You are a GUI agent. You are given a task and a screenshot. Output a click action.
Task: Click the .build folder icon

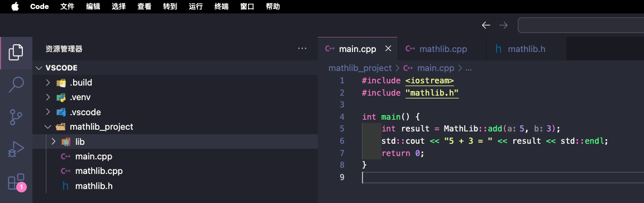61,83
